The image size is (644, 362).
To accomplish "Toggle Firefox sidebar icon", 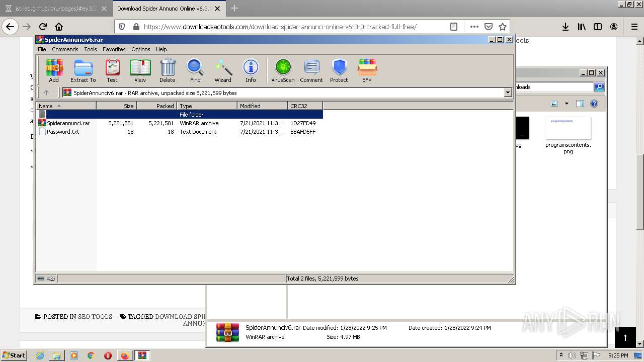I will coord(598,27).
